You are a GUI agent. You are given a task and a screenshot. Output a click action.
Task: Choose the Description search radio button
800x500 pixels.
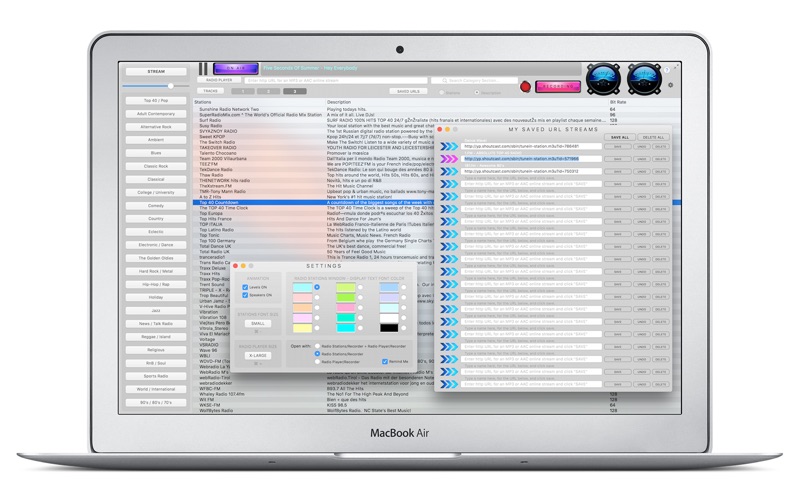coord(477,93)
